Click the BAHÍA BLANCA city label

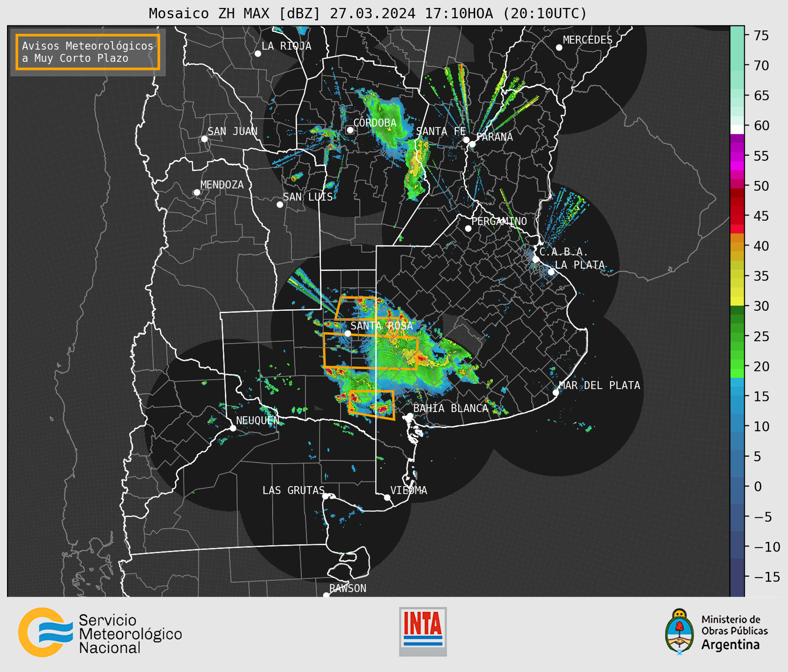click(451, 408)
